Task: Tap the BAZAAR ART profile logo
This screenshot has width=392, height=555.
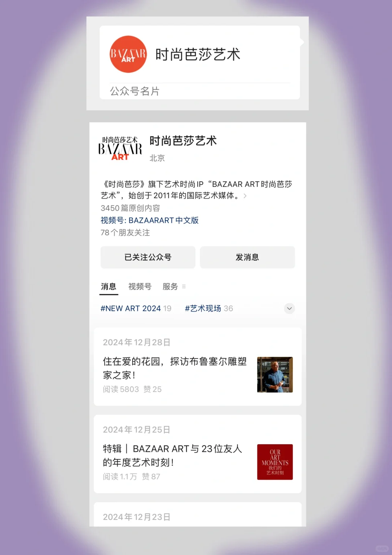Action: (120, 149)
